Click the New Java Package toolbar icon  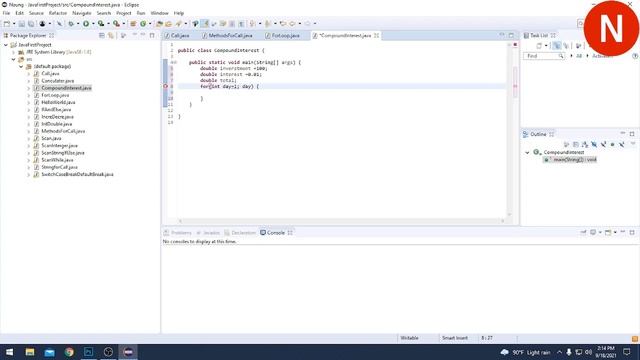[x=133, y=24]
